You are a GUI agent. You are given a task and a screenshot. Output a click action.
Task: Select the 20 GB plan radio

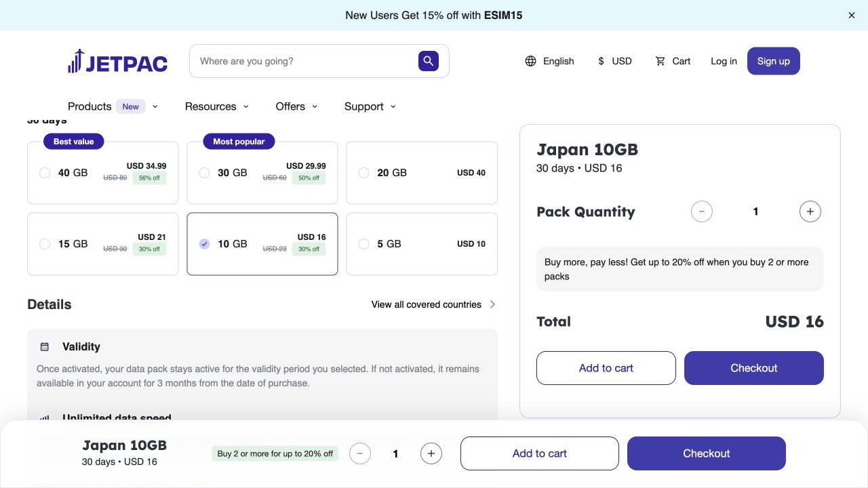tap(364, 173)
